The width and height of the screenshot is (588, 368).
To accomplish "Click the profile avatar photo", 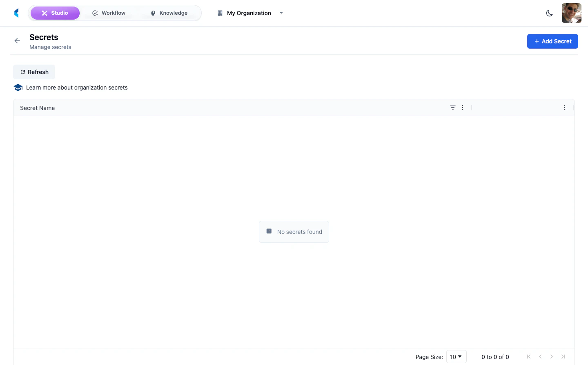I will pyautogui.click(x=571, y=13).
